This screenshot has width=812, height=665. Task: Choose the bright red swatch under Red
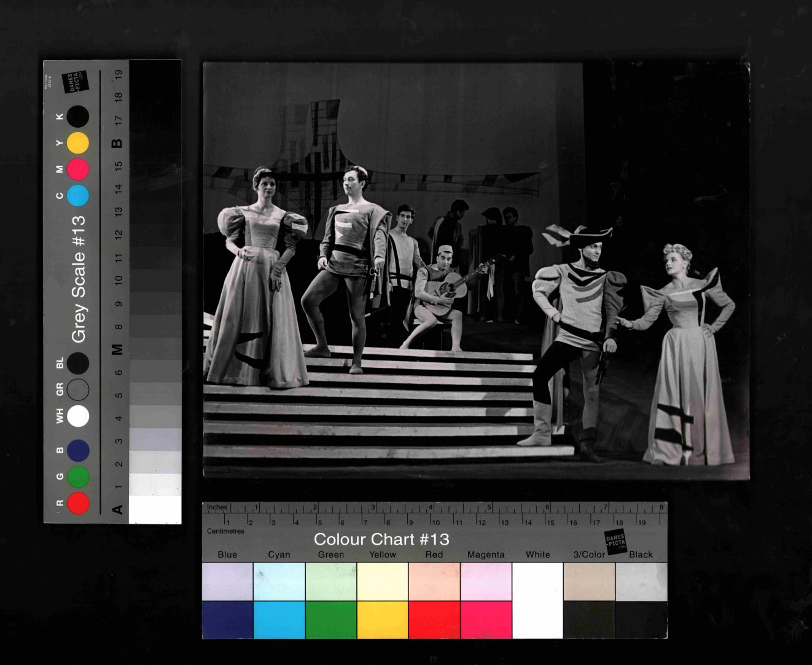click(434, 620)
